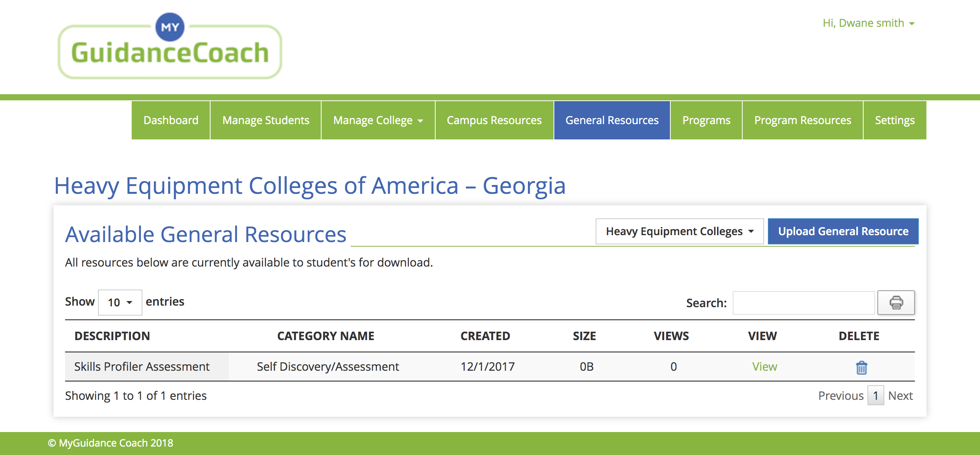The height and width of the screenshot is (455, 980).
Task: Click the Heavy Equipment Colleges of America heading
Action: coord(310,186)
